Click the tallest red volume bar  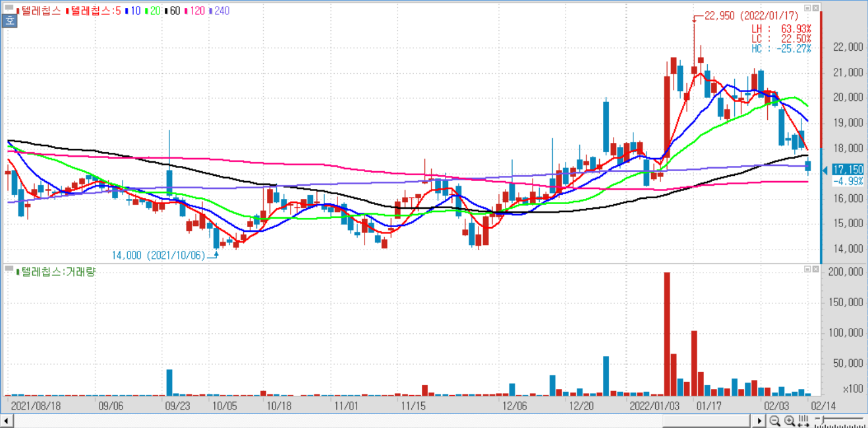click(666, 333)
